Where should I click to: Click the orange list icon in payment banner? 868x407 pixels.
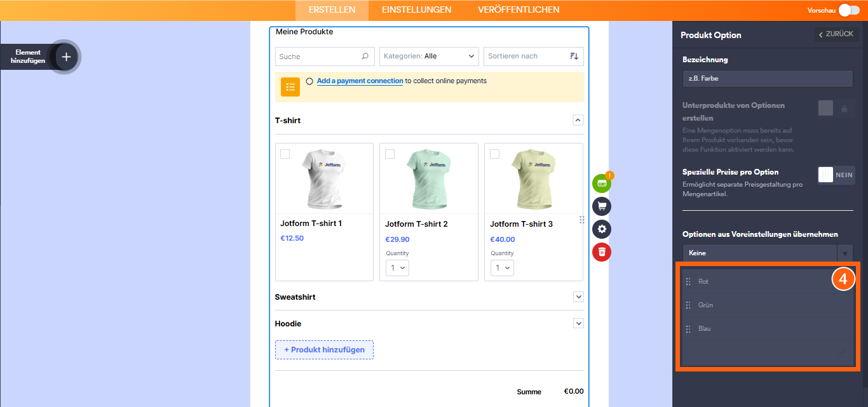(290, 86)
